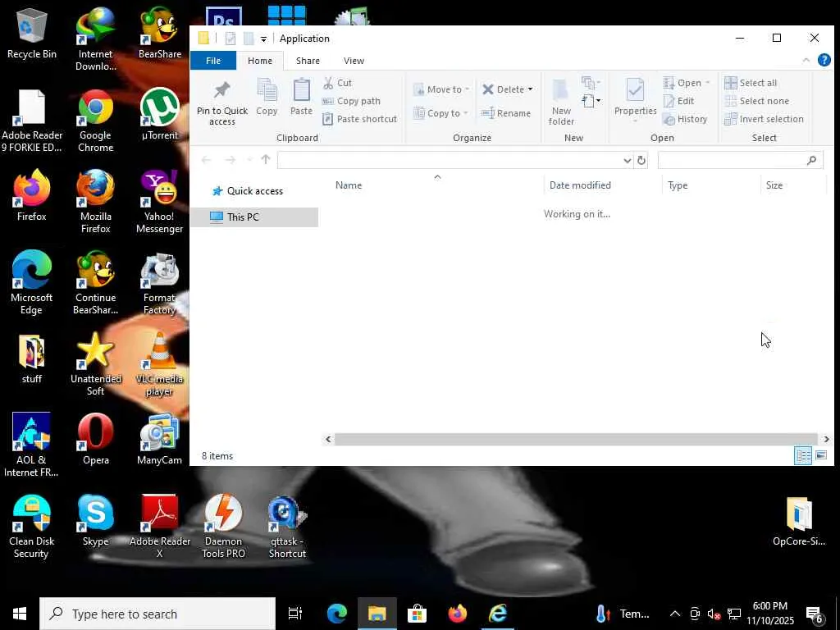The image size is (840, 630).
Task: Click the Up arrow navigation button
Action: point(266,160)
